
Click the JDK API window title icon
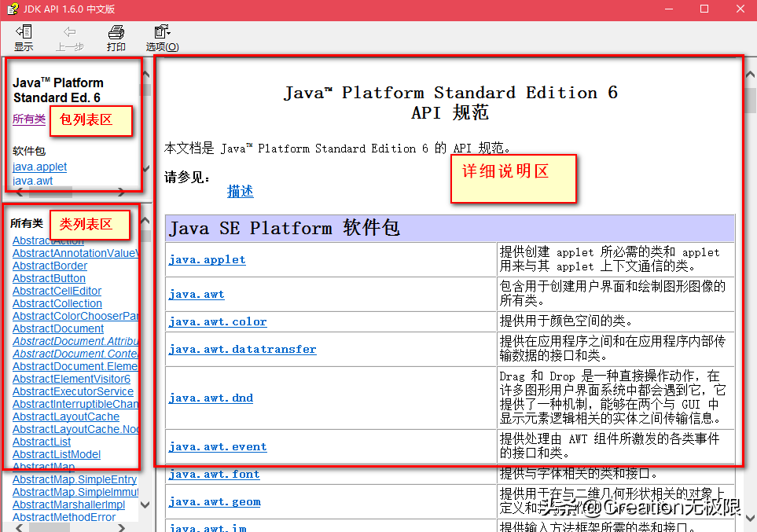(x=13, y=9)
